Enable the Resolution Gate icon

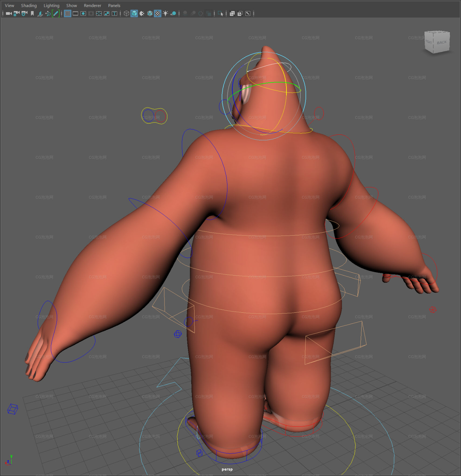[x=83, y=13]
